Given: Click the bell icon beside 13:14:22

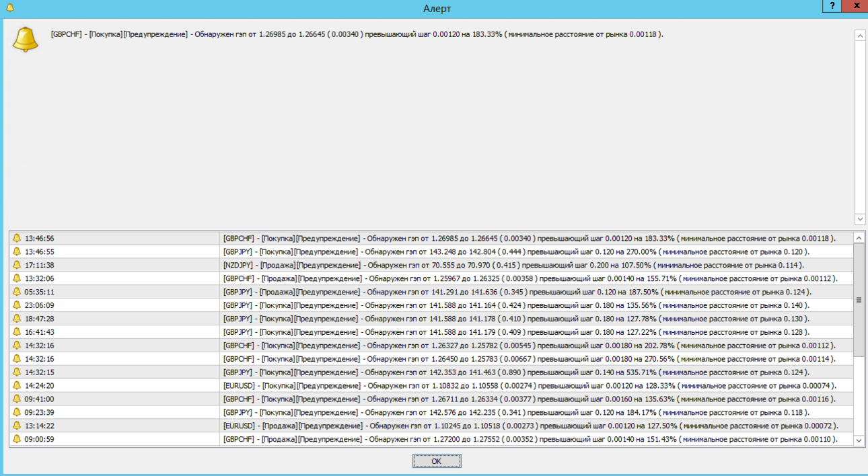Looking at the screenshot, I should pos(17,426).
